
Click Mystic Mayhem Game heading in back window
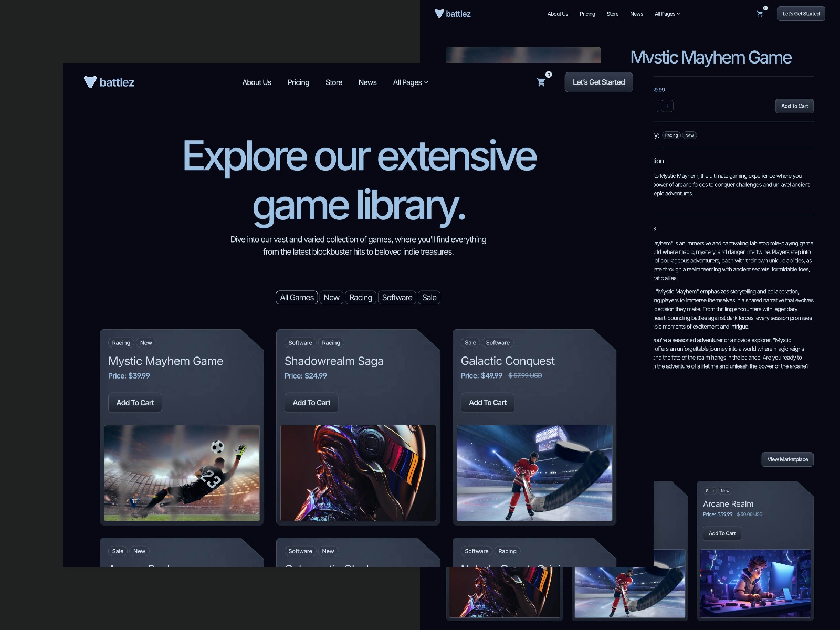711,58
